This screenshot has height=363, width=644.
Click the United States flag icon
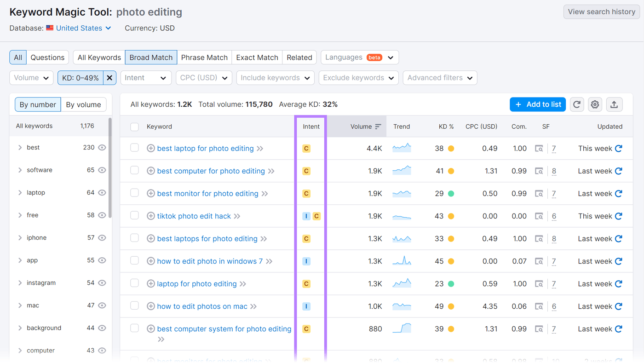tap(49, 28)
